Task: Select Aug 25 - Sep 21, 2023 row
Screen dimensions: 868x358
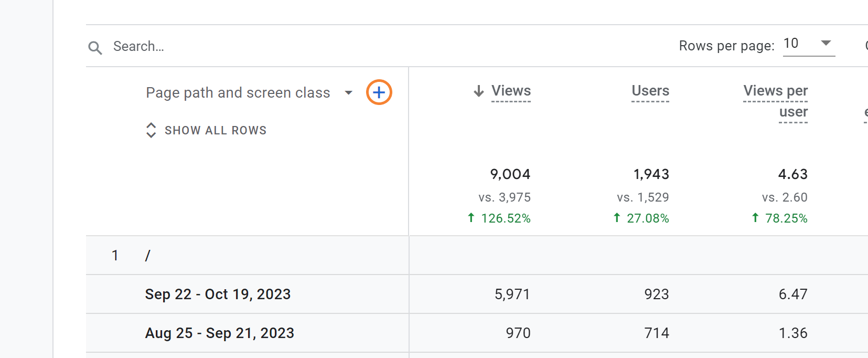Action: 477,333
